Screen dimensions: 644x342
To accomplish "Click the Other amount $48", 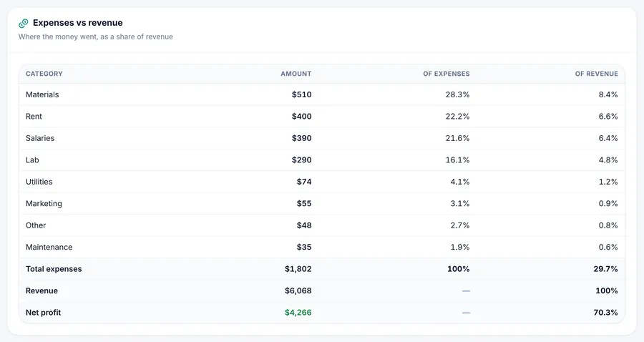I will (304, 225).
